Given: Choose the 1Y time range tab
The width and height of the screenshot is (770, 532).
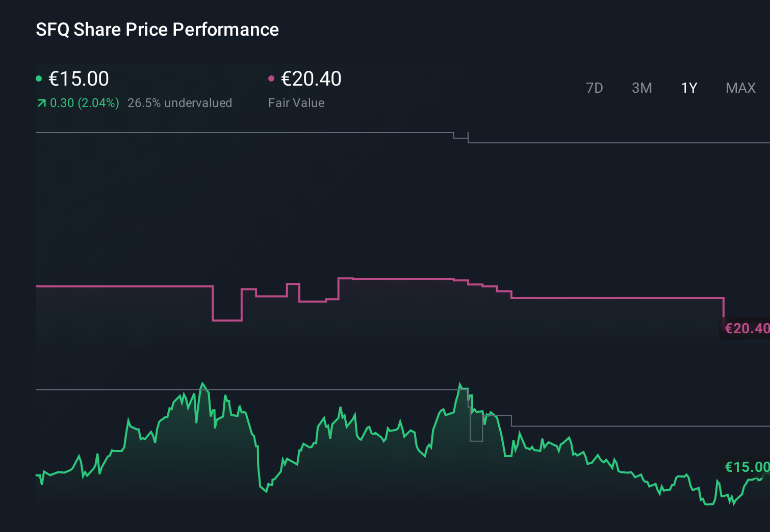Looking at the screenshot, I should pyautogui.click(x=689, y=88).
